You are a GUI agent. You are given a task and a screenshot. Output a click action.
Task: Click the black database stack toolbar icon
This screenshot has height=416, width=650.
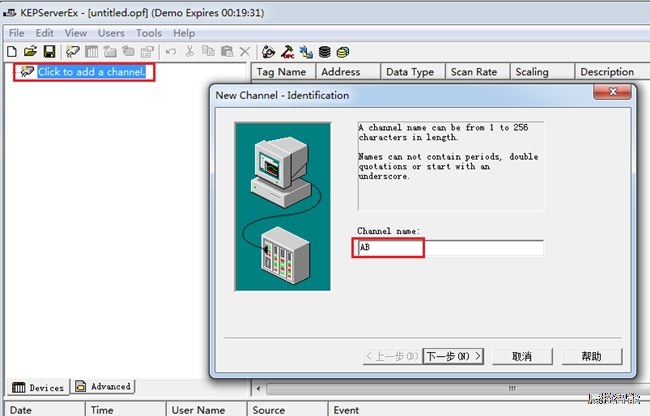pyautogui.click(x=324, y=51)
